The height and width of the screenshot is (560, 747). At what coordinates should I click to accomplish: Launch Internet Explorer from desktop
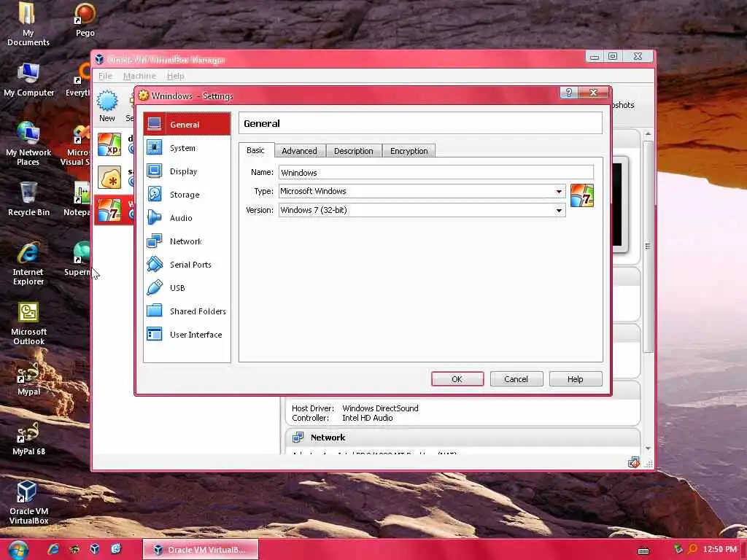(28, 264)
